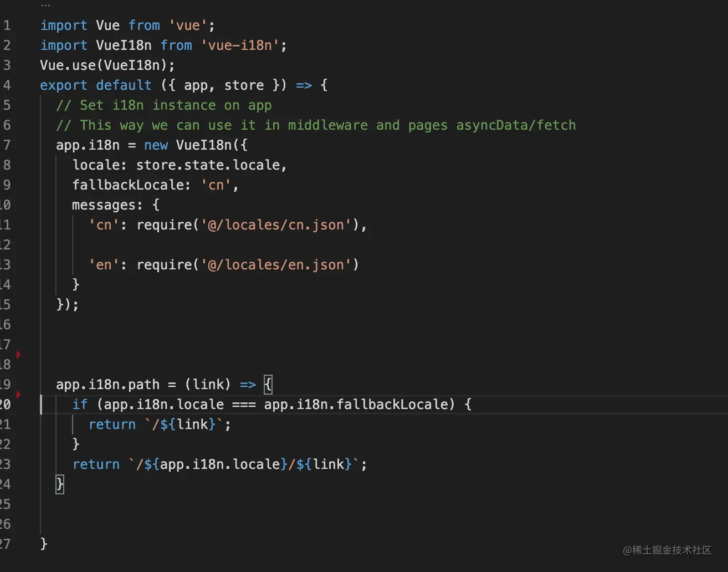This screenshot has height=572, width=728.
Task: Select line number 7 in the gutter
Action: pos(7,145)
